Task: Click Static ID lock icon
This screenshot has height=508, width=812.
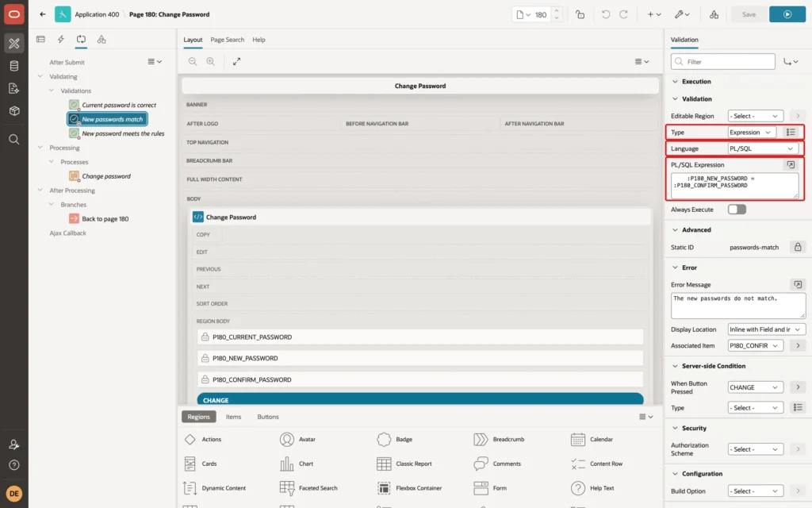Action: (798, 248)
